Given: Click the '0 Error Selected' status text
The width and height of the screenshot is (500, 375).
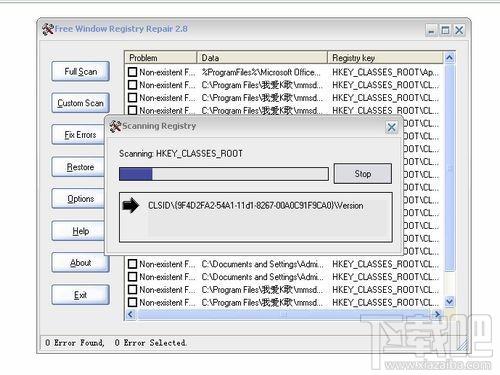Looking at the screenshot, I should (x=151, y=343).
